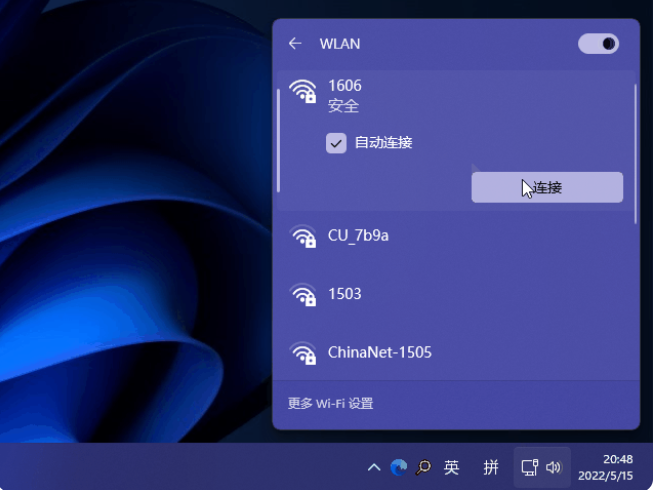The height and width of the screenshot is (490, 654).
Task: Click the network list scrollbar
Action: click(x=636, y=150)
